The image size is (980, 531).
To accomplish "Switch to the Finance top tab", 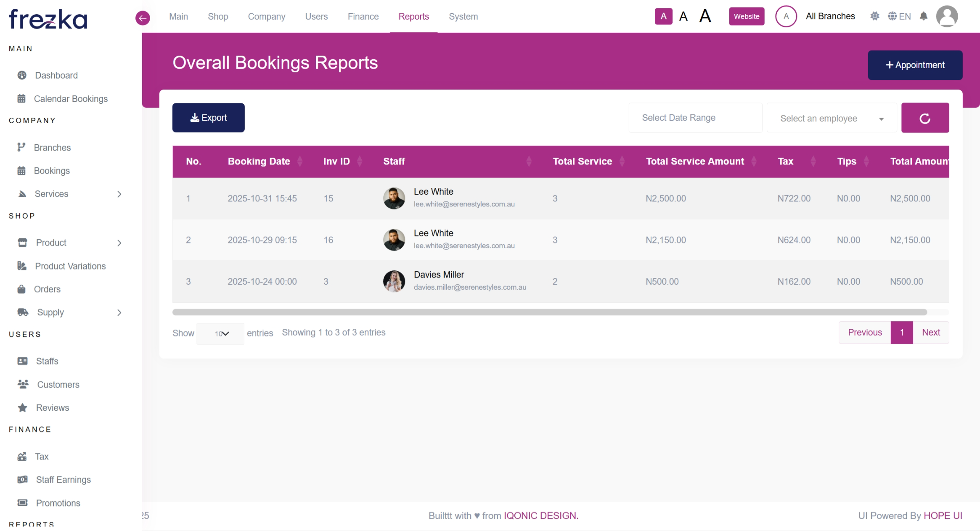I will tap(363, 16).
